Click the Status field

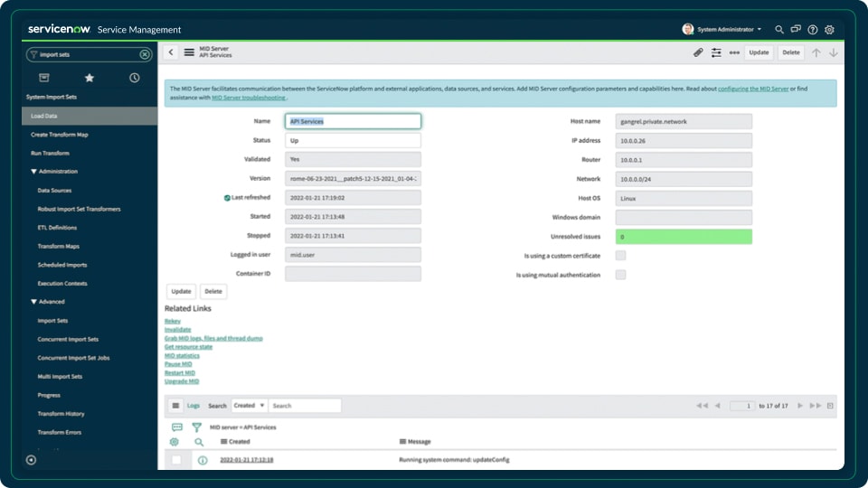pos(353,141)
